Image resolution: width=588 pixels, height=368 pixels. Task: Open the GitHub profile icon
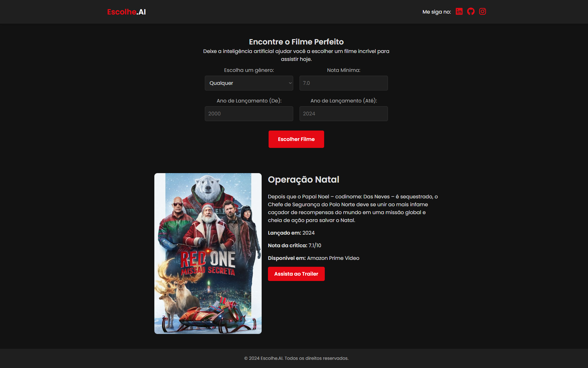471,12
